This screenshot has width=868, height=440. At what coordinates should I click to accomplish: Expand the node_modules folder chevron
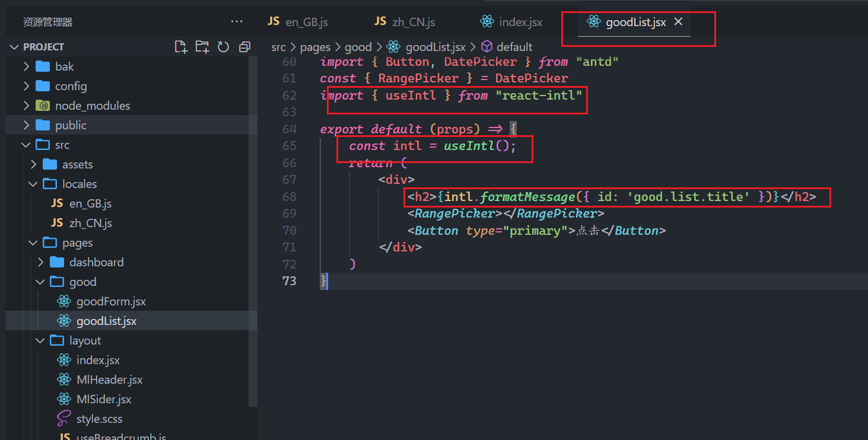click(x=26, y=106)
